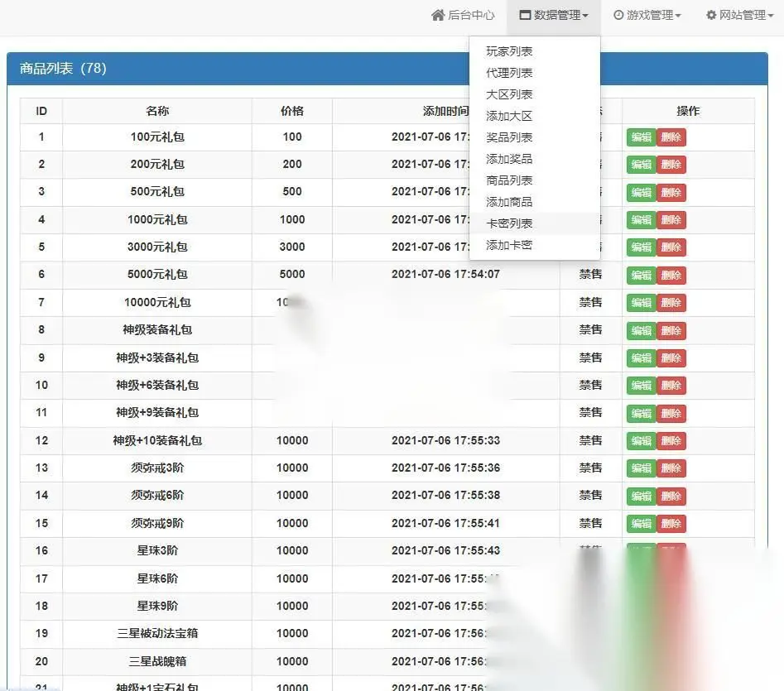Delete the 神级装备礼包 row
784x691 pixels.
click(x=671, y=330)
